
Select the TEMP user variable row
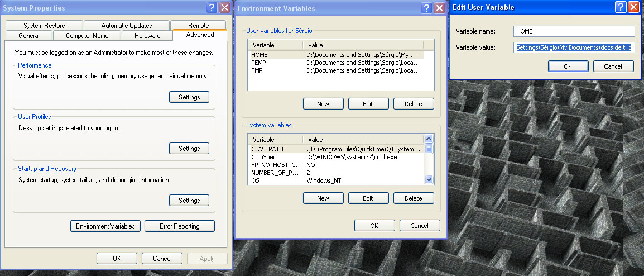pos(336,63)
